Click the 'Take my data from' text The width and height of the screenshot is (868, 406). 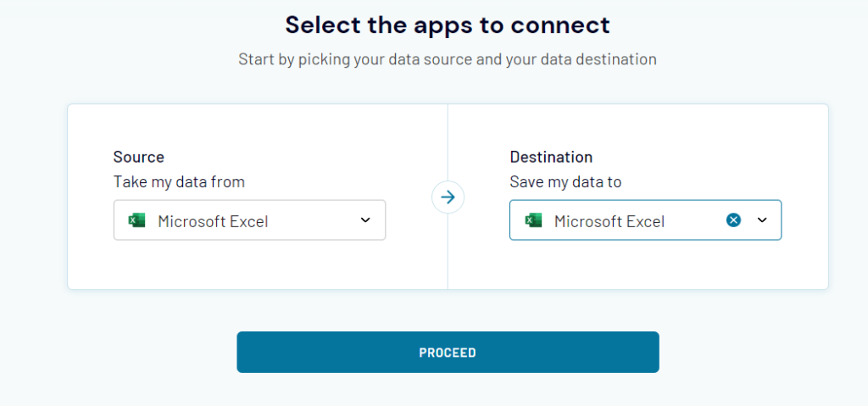(x=179, y=181)
